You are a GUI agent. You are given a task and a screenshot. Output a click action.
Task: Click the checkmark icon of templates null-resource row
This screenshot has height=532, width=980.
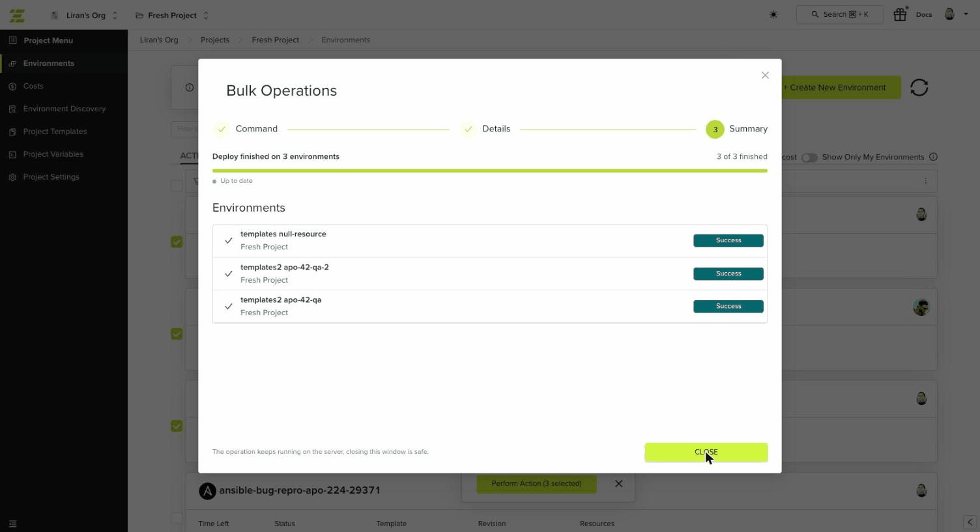(x=229, y=241)
